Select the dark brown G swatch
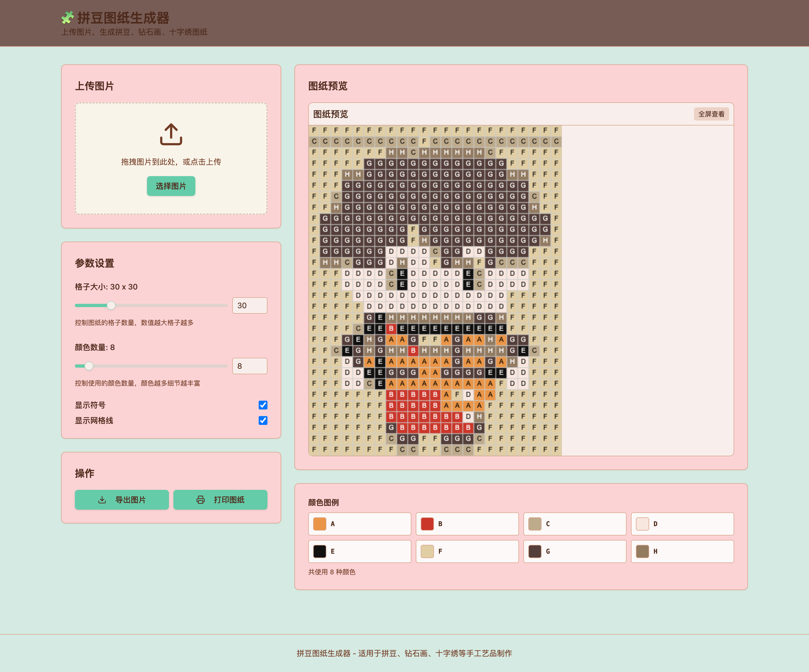The width and height of the screenshot is (809, 672). coord(535,551)
